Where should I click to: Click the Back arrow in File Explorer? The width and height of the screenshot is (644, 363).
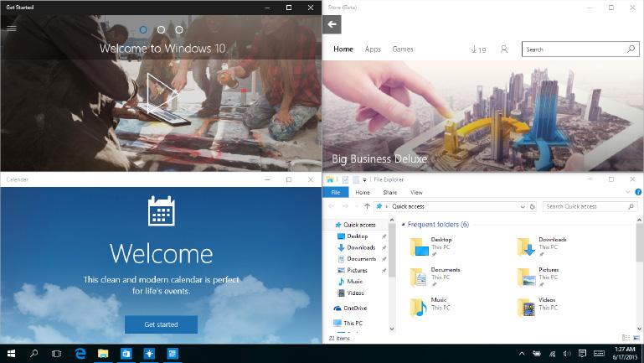point(331,206)
